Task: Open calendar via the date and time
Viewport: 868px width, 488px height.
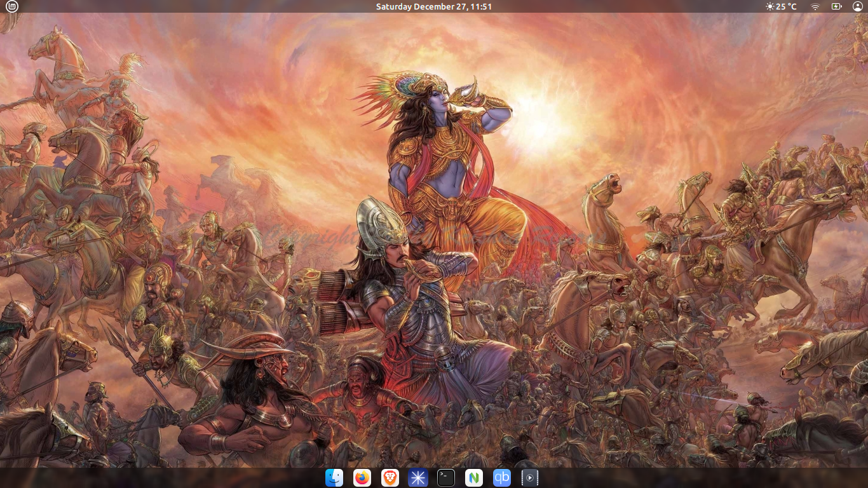Action: 433,6
